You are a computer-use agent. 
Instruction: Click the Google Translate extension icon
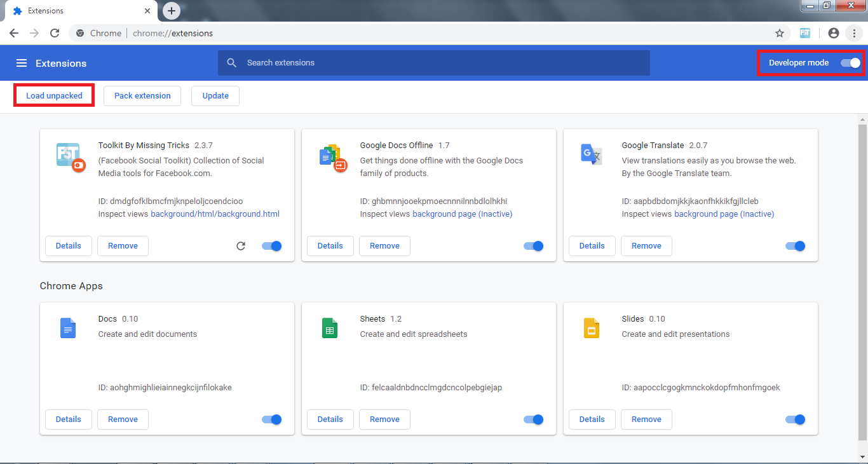click(592, 154)
